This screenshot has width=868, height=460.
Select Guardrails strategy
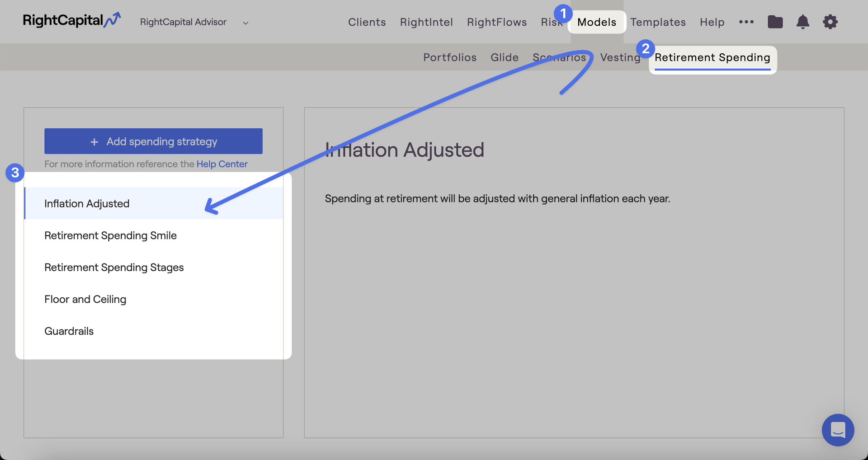tap(154, 331)
